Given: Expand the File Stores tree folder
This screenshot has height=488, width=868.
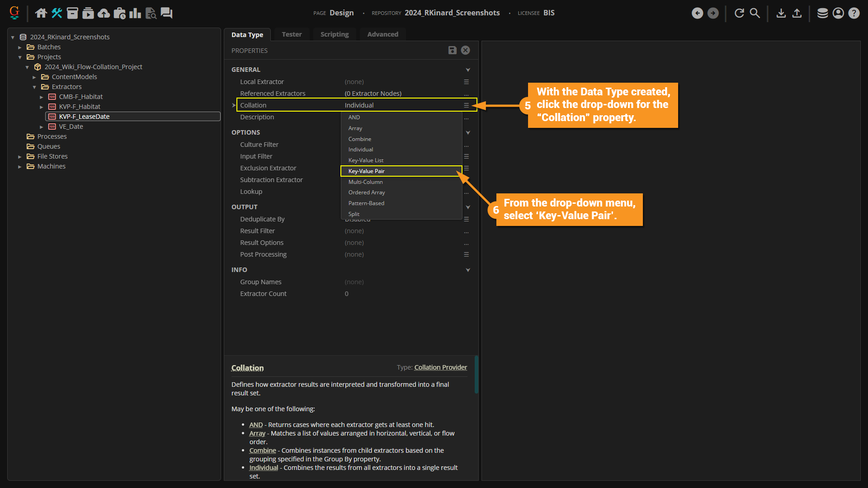Looking at the screenshot, I should (x=20, y=156).
